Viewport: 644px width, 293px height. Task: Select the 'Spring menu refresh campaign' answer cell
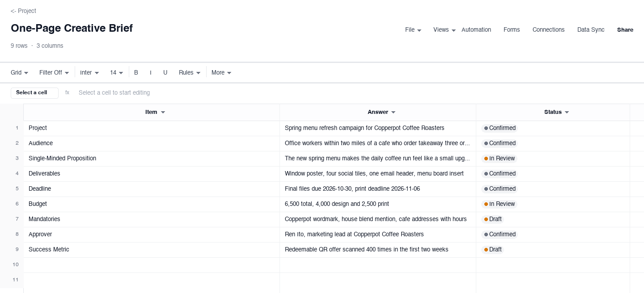378,128
